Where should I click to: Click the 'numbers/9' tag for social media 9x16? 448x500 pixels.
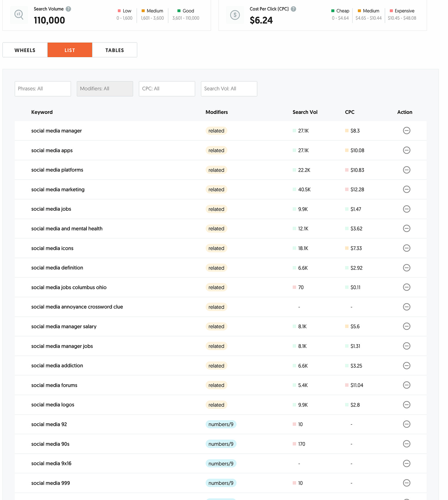(221, 463)
